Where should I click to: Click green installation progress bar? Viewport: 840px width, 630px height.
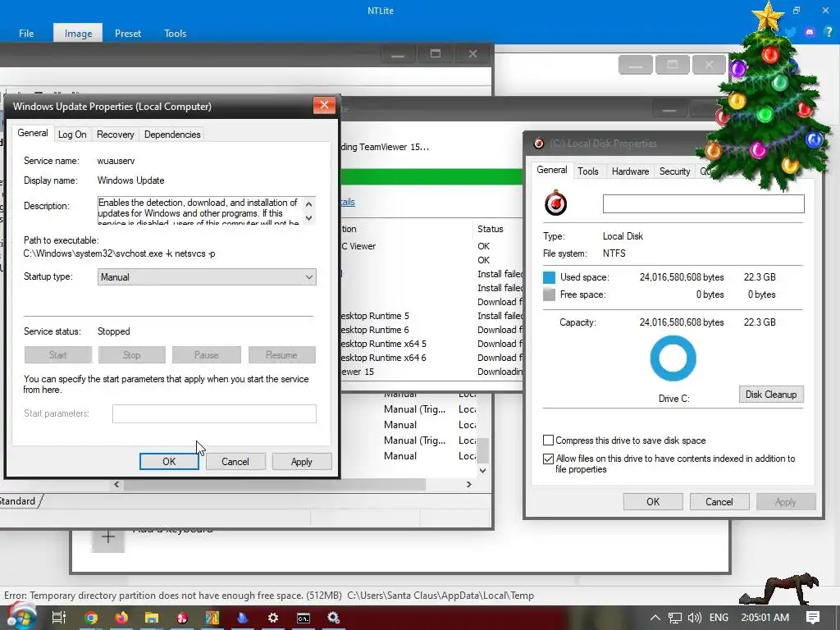(431, 176)
